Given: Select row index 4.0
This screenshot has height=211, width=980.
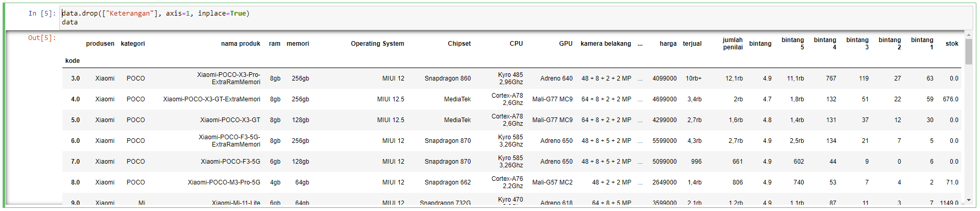Looking at the screenshot, I should pyautogui.click(x=75, y=99).
